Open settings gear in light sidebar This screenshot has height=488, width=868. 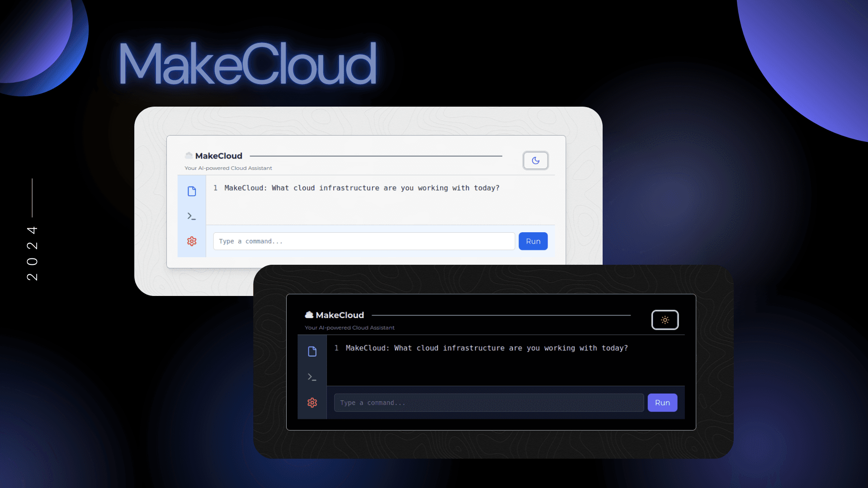point(192,241)
